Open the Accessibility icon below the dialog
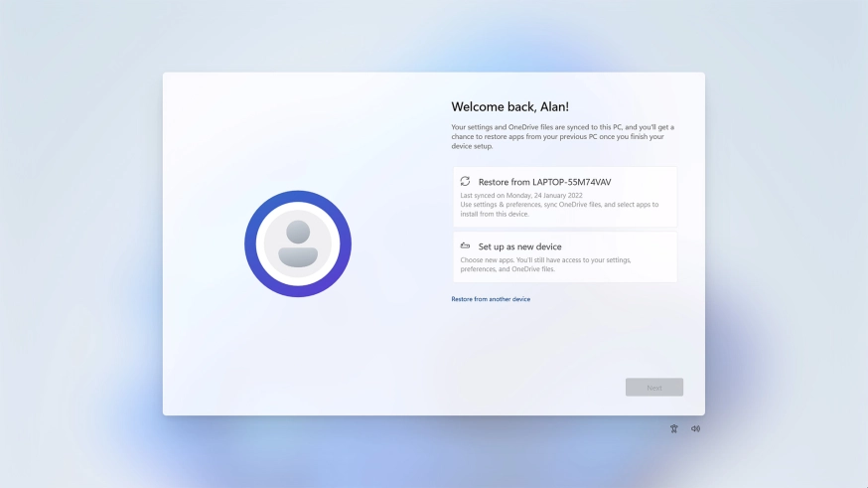This screenshot has width=868, height=488. point(673,428)
